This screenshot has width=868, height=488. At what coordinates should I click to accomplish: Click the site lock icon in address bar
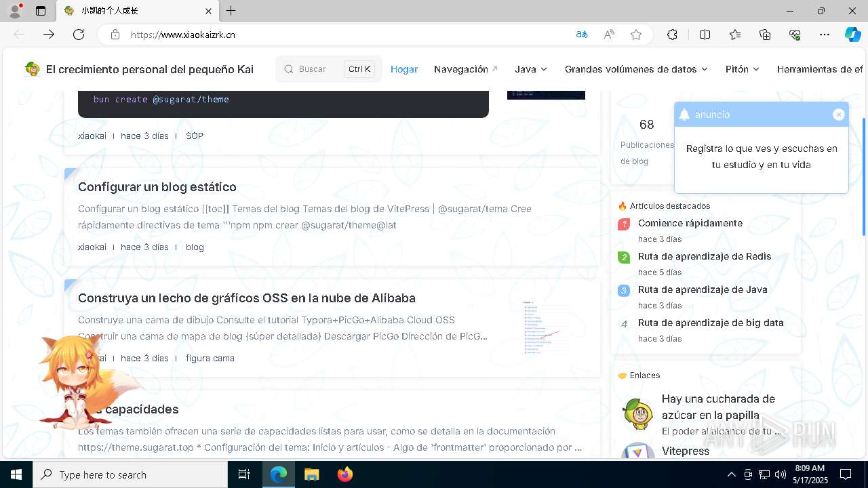[115, 35]
